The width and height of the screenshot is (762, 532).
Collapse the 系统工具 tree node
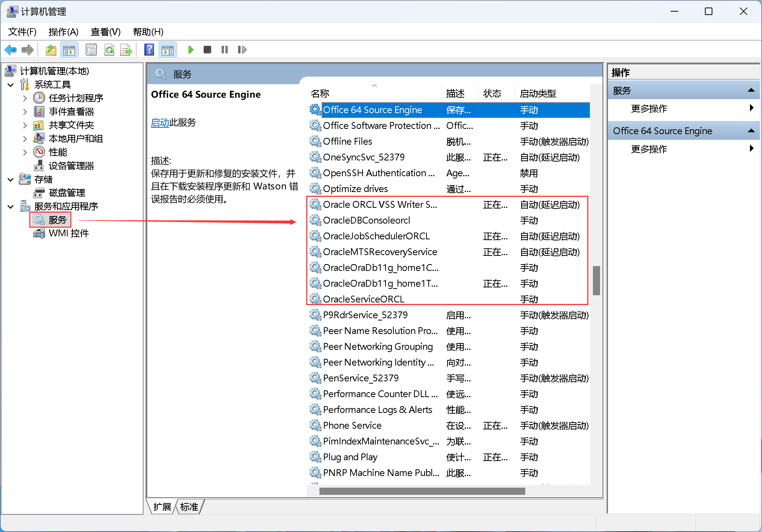(x=11, y=85)
